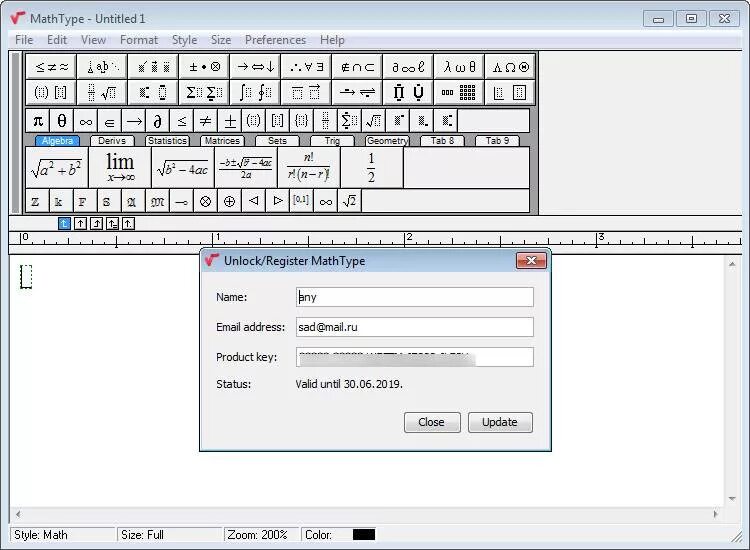Open the relational symbols palette (≤≠≈)

tap(51, 66)
